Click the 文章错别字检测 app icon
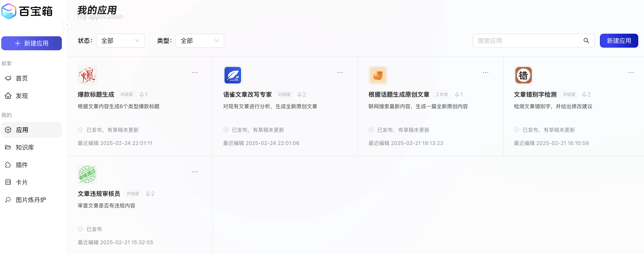Screen dimensions: 644x254 [x=523, y=75]
